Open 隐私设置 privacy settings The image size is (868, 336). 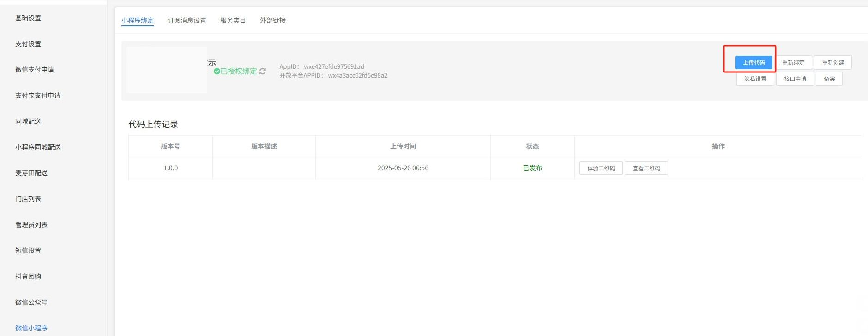tap(755, 79)
